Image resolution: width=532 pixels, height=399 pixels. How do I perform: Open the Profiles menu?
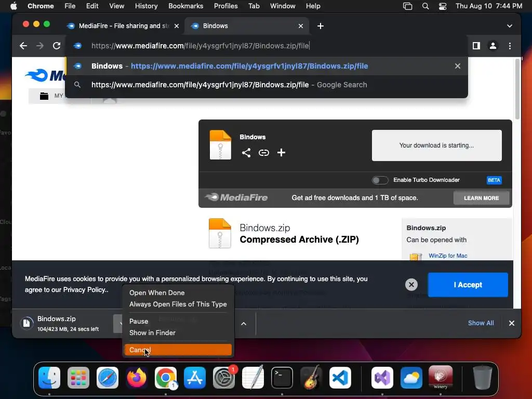tap(225, 6)
